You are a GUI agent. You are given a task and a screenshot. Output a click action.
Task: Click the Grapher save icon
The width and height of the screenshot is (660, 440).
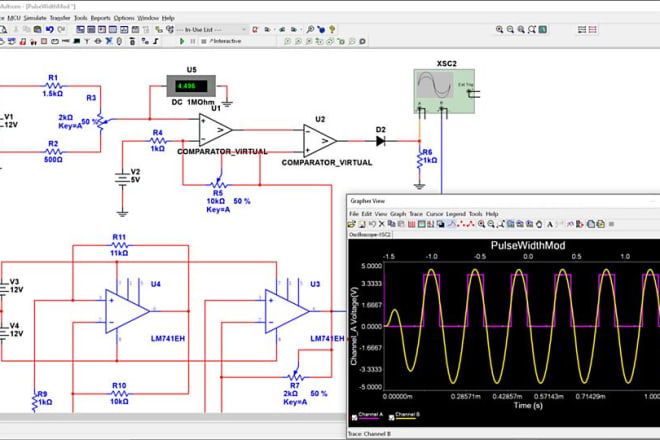362,224
